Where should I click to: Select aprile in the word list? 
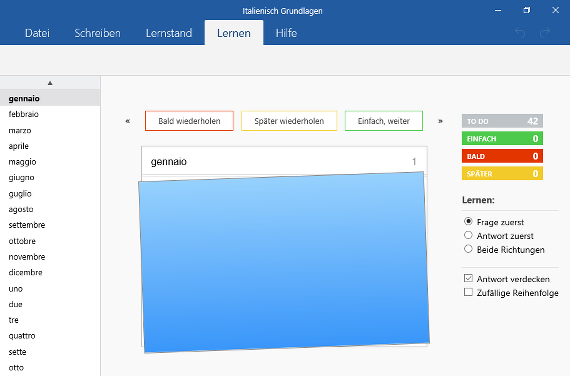pyautogui.click(x=50, y=146)
